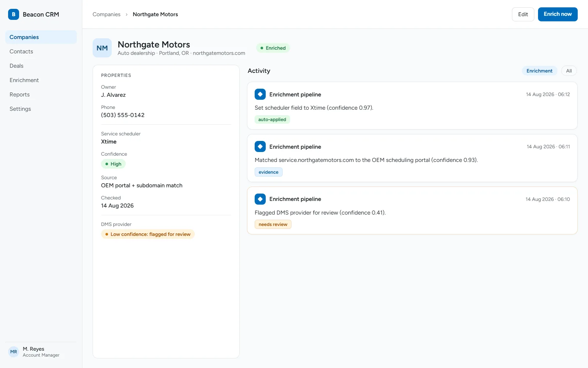The width and height of the screenshot is (588, 368).
Task: Click the Xtime service scheduler value
Action: (x=109, y=142)
